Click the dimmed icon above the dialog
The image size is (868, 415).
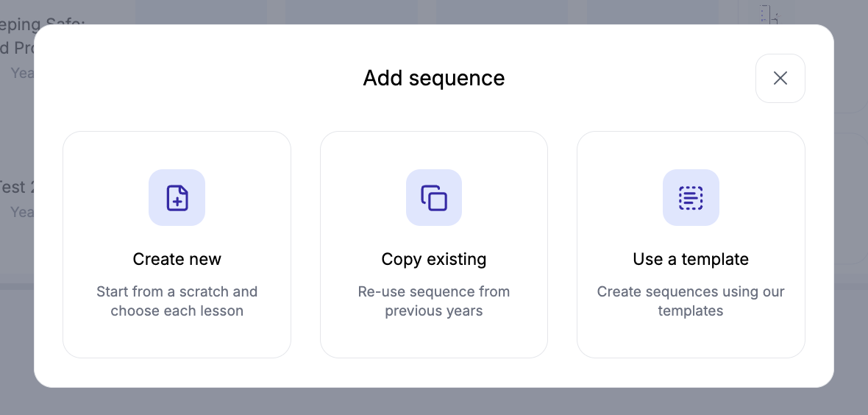[x=769, y=13]
